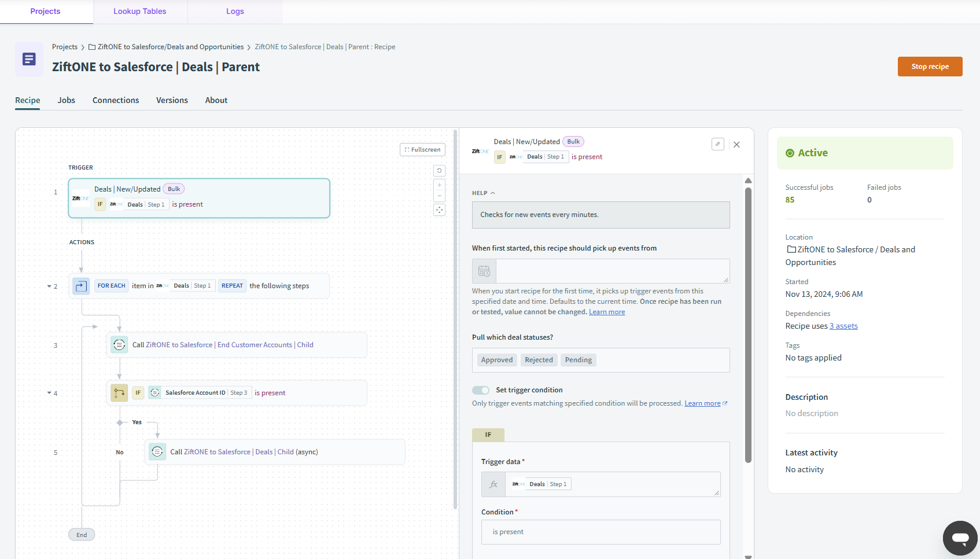980x559 pixels.
Task: Open the Versions tab
Action: tap(172, 101)
